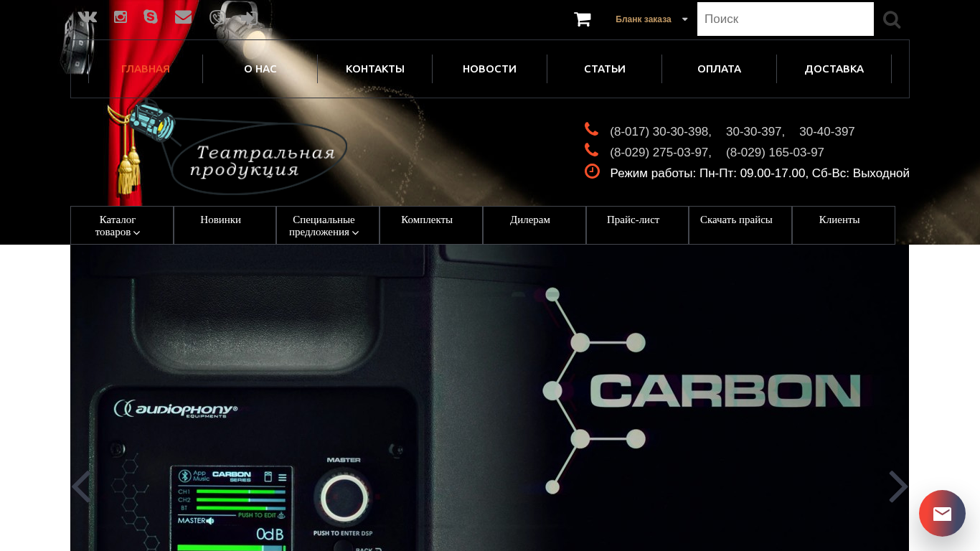
Task: Open the "Доставка" menu item
Action: pos(834,69)
